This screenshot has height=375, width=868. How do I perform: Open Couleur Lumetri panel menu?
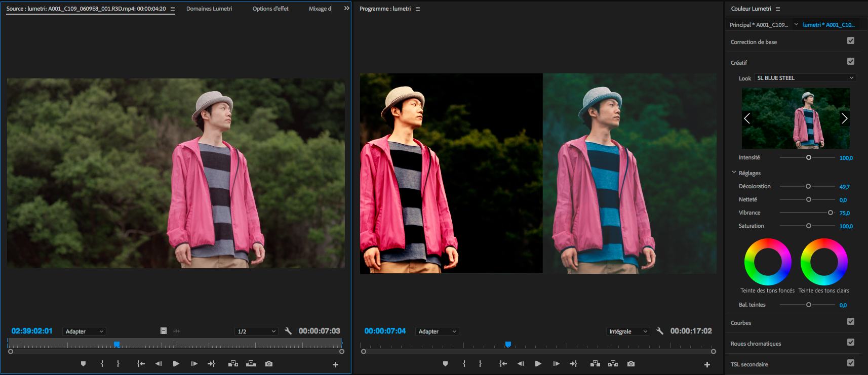(x=778, y=9)
